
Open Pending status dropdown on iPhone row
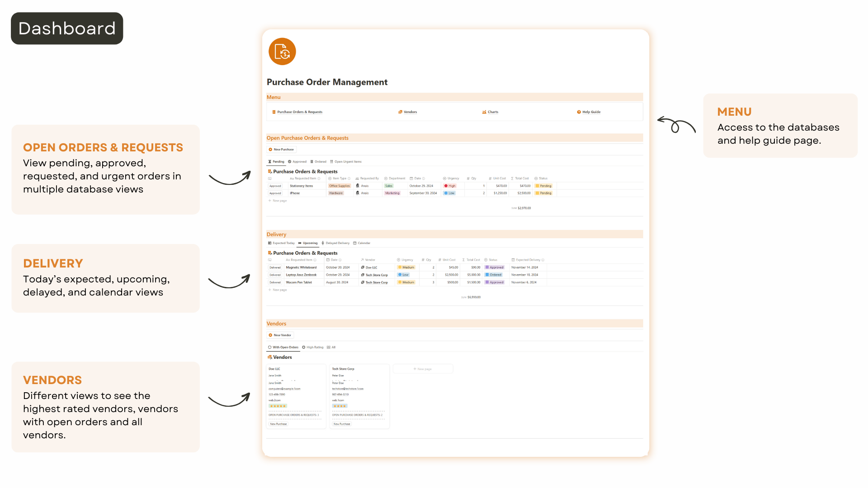pyautogui.click(x=543, y=193)
